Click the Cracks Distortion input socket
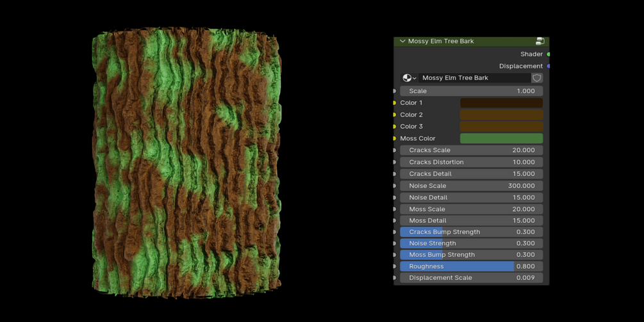Viewport: 644px width, 322px height. click(x=395, y=162)
